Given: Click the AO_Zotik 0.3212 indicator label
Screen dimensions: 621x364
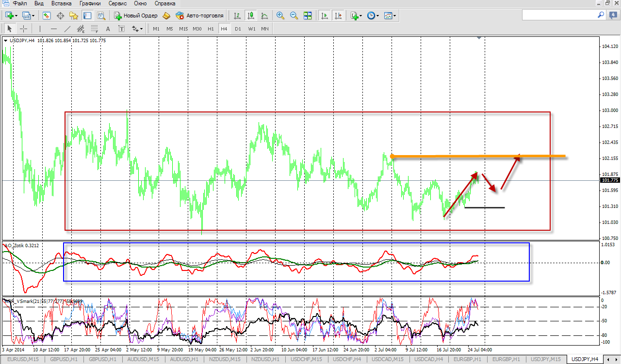Looking at the screenshot, I should click(x=22, y=246).
